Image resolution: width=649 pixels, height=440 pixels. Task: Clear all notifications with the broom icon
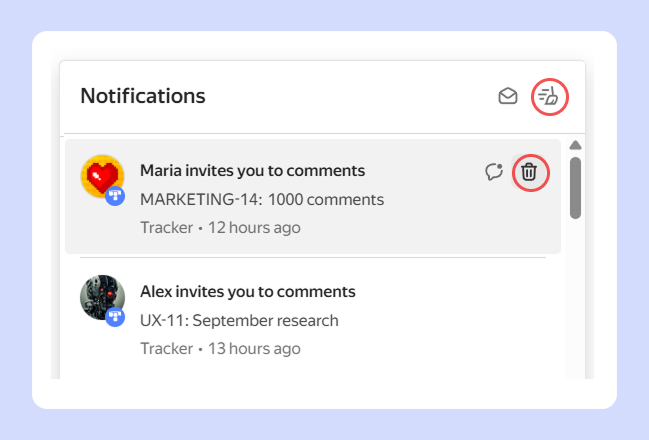(549, 96)
